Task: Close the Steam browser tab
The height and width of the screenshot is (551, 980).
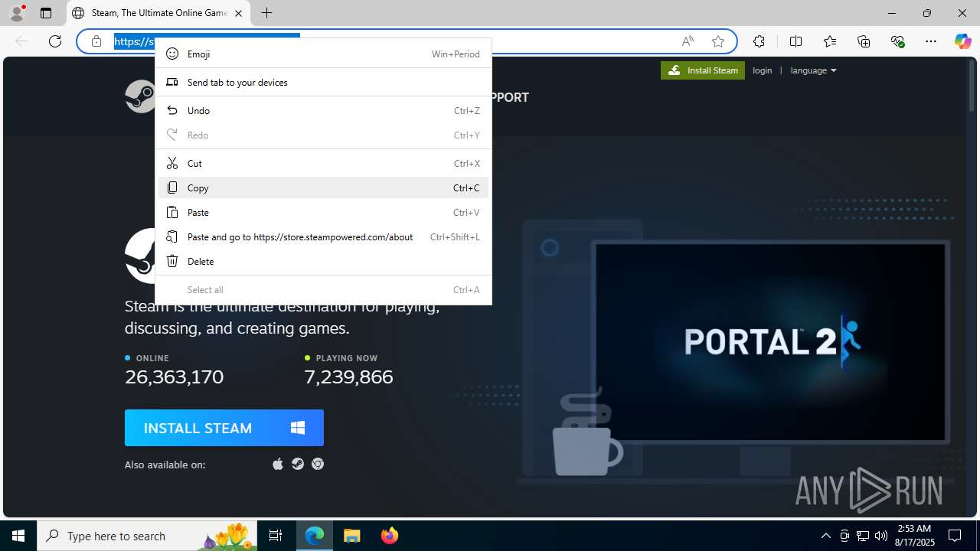Action: [238, 13]
